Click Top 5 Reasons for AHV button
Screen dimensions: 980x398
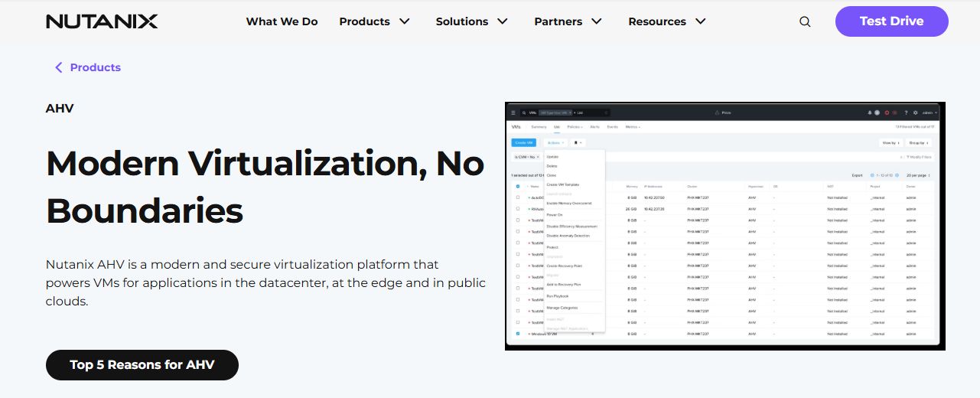(142, 365)
